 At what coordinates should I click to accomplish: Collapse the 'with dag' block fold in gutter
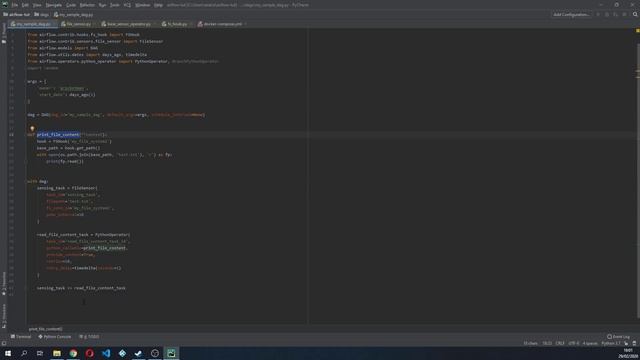pos(25,181)
